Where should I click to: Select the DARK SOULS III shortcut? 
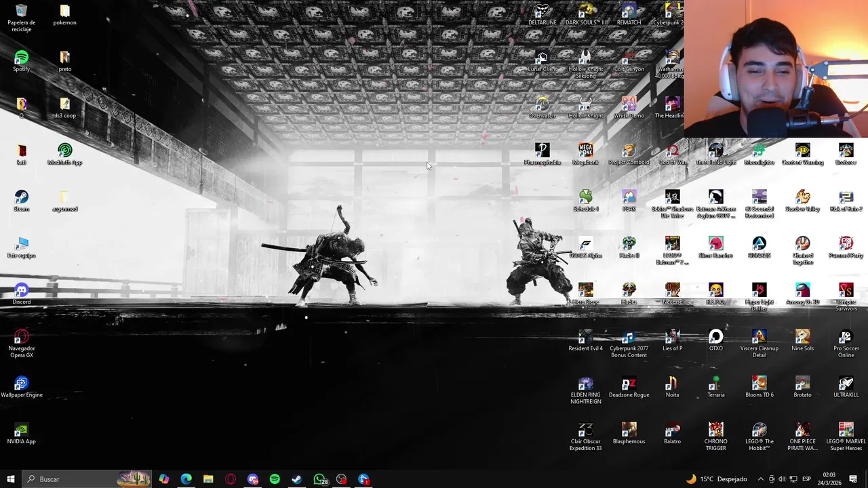(585, 14)
